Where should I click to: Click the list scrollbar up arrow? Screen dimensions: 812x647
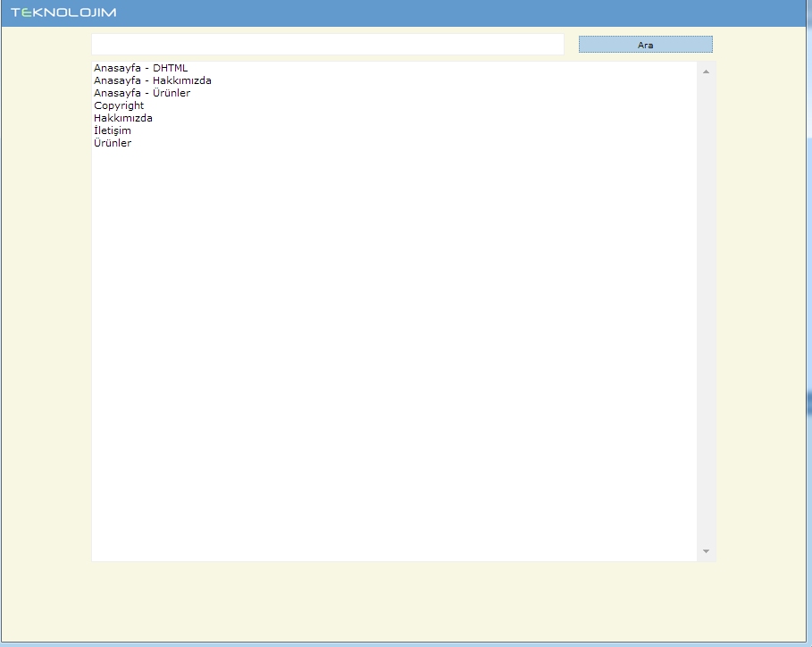coord(706,71)
